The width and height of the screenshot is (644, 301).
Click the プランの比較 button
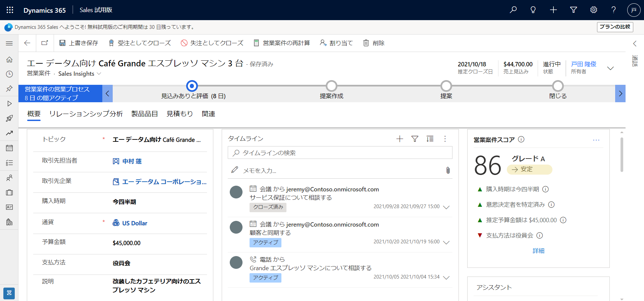[x=615, y=27]
